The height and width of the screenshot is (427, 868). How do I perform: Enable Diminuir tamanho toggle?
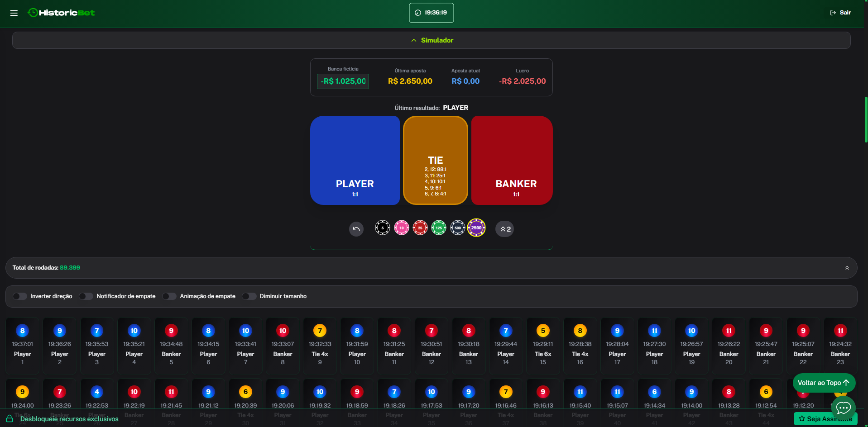(249, 296)
